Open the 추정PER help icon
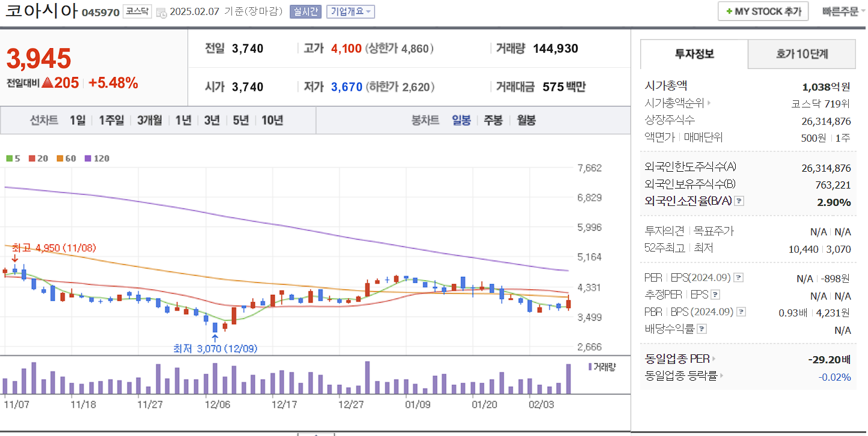 [715, 294]
